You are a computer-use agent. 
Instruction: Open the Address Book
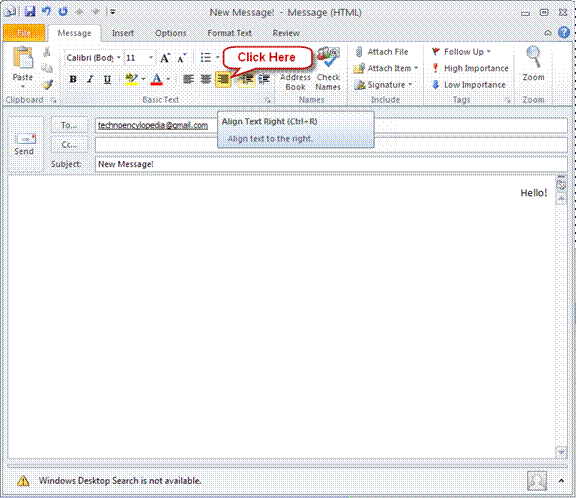pos(295,82)
